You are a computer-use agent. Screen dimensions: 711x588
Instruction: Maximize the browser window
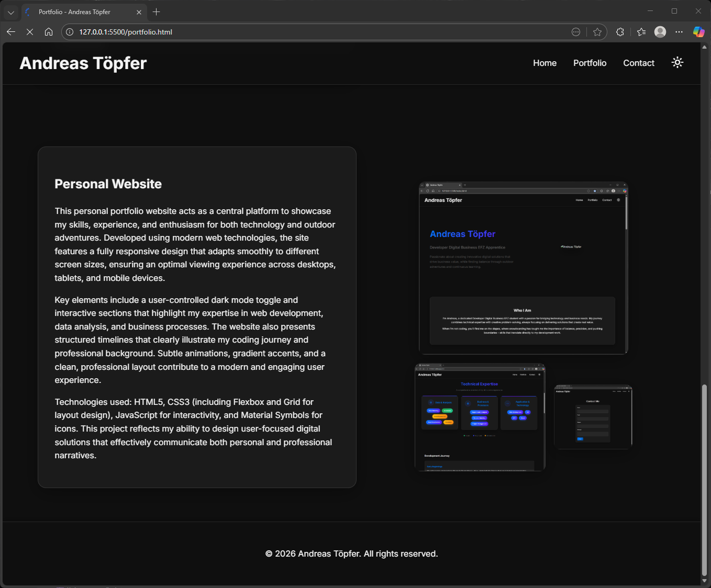point(674,11)
